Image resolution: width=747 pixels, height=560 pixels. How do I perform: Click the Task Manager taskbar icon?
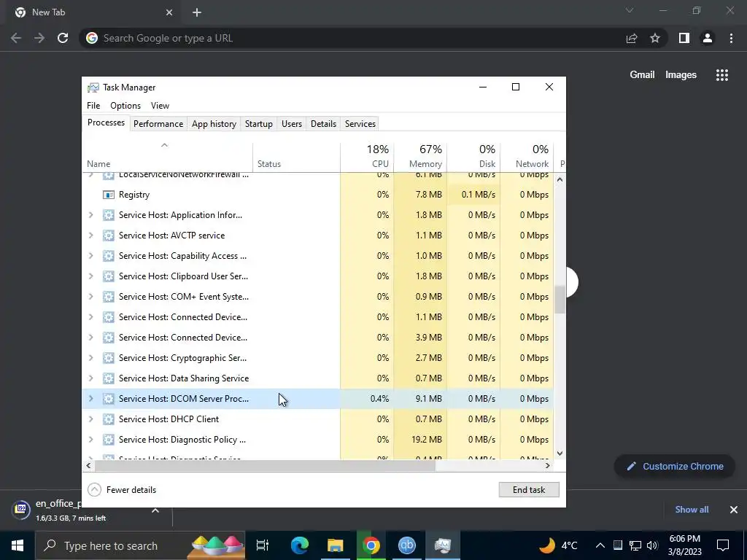tap(443, 545)
